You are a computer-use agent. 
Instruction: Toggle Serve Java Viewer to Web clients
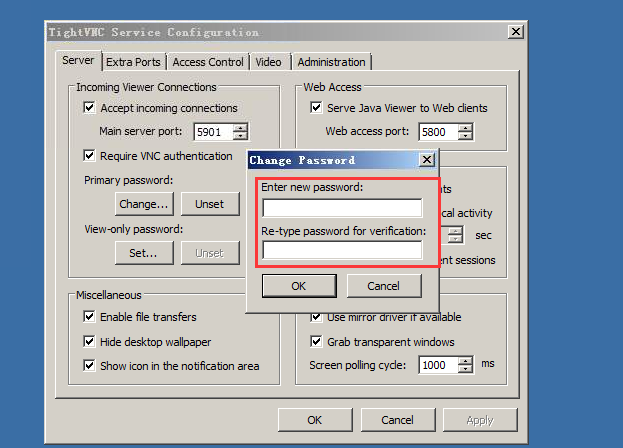tap(316, 108)
